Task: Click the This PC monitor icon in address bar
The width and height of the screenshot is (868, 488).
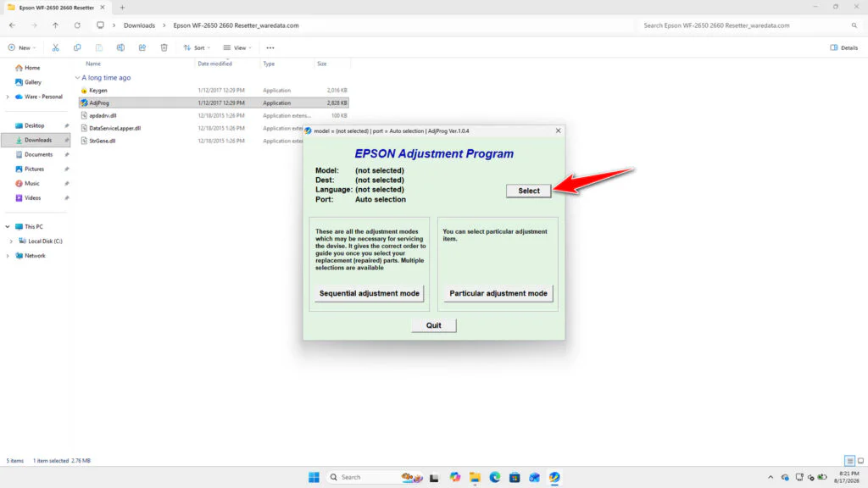Action: coord(100,25)
